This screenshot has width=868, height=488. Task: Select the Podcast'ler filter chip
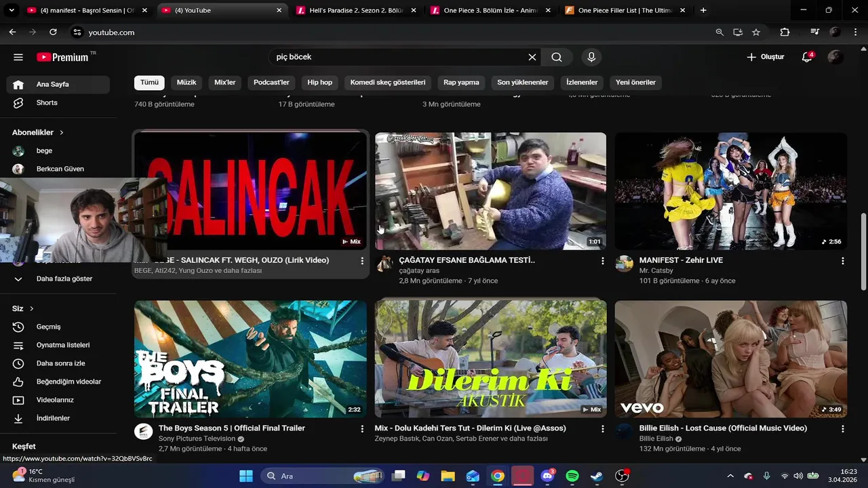click(271, 83)
